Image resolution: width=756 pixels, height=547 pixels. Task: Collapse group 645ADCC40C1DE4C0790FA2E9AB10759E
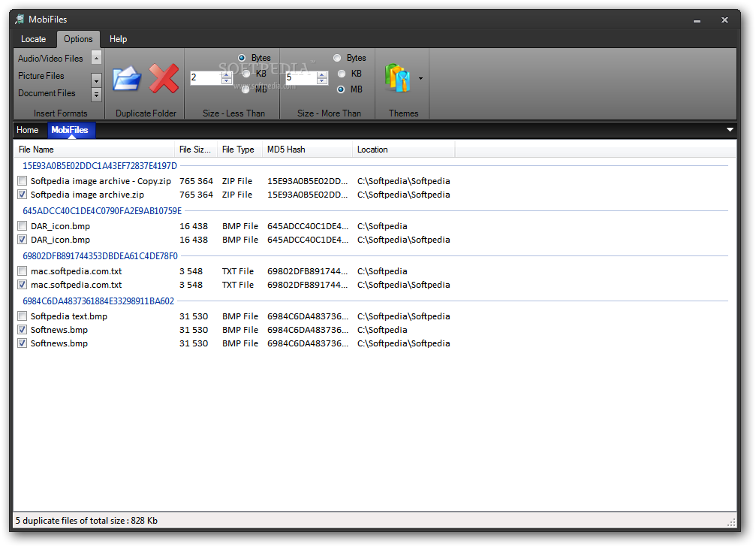(x=102, y=211)
